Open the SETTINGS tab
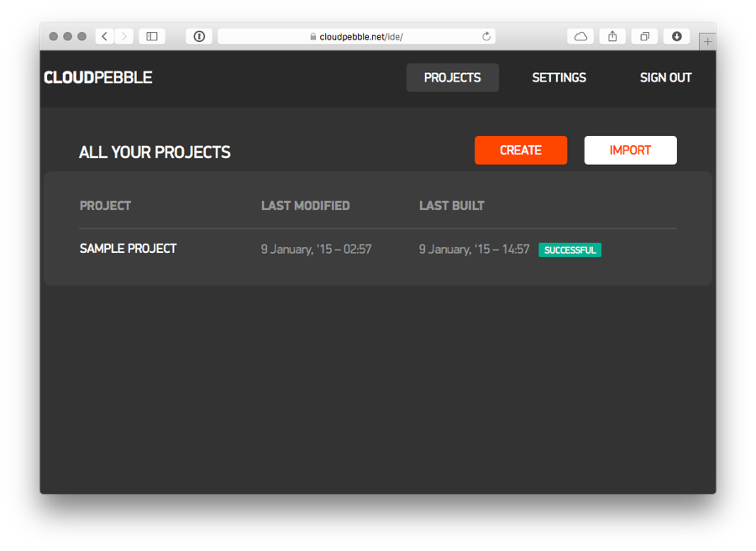 coord(559,77)
